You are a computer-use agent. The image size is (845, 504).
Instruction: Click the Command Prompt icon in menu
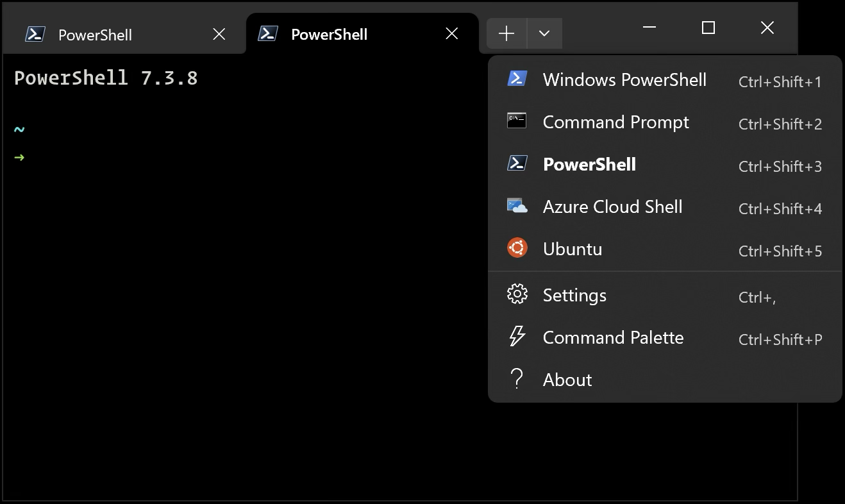click(x=517, y=121)
